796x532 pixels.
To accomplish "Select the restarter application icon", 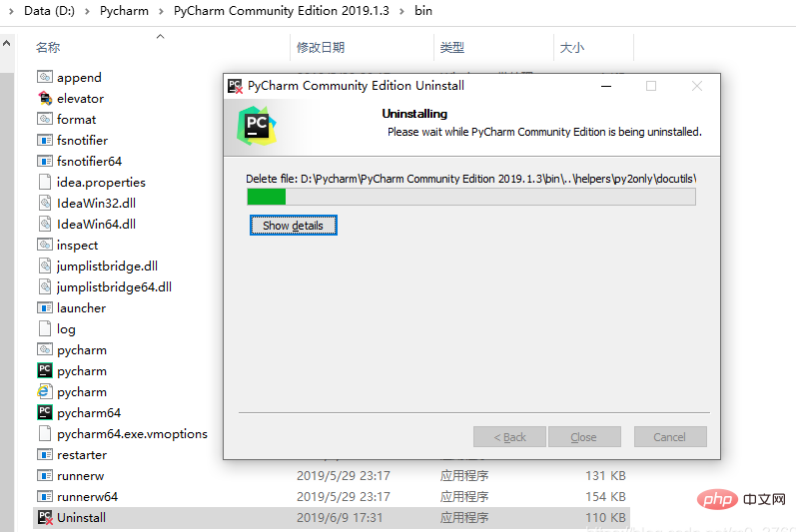I will (x=44, y=454).
